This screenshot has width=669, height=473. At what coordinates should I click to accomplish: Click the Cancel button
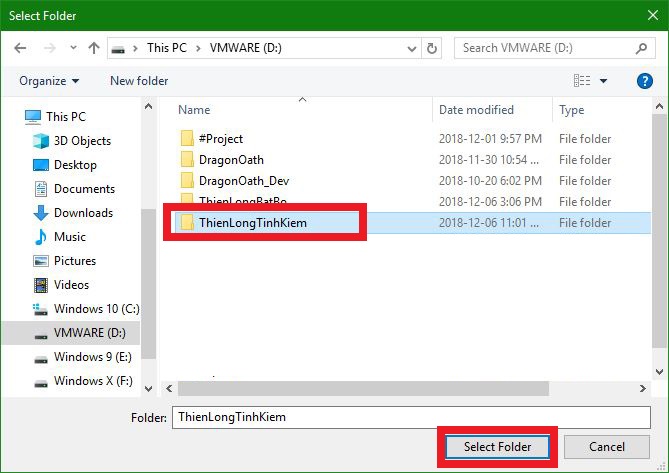(x=607, y=446)
